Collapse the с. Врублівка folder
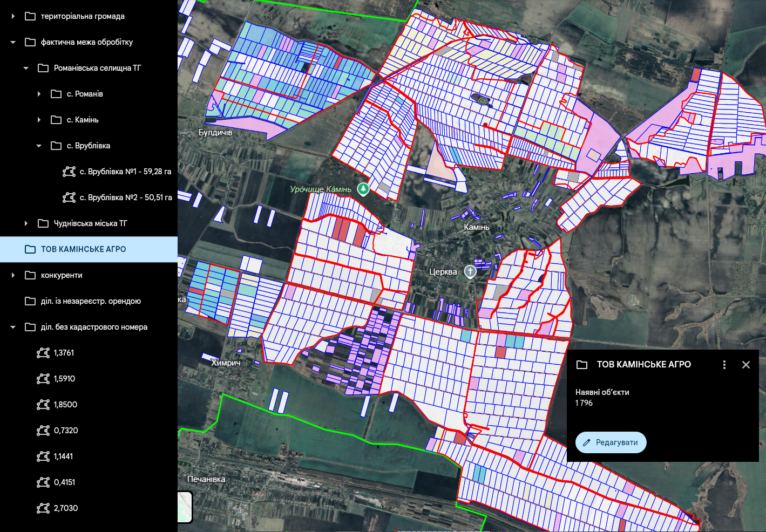 pos(39,146)
